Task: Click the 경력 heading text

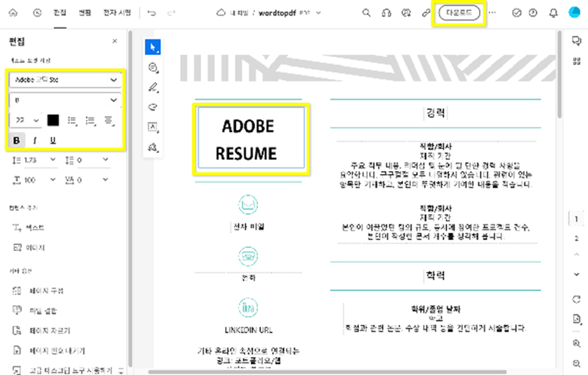Action: [x=435, y=113]
